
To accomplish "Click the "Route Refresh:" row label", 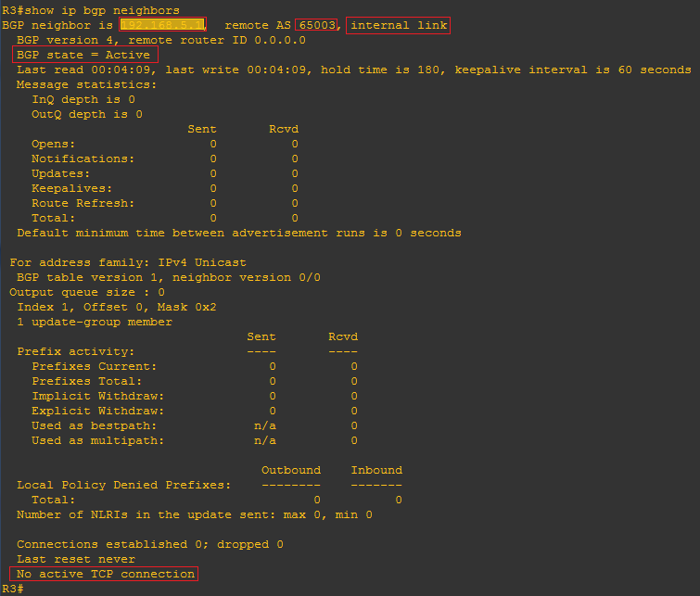I will [x=83, y=203].
